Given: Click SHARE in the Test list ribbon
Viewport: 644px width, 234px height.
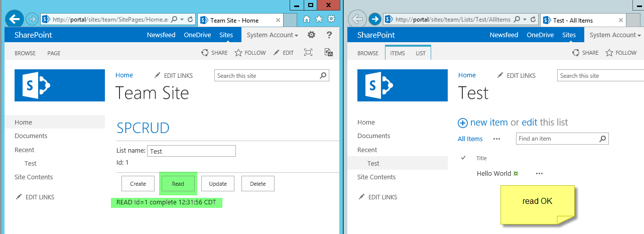Looking at the screenshot, I should point(585,53).
